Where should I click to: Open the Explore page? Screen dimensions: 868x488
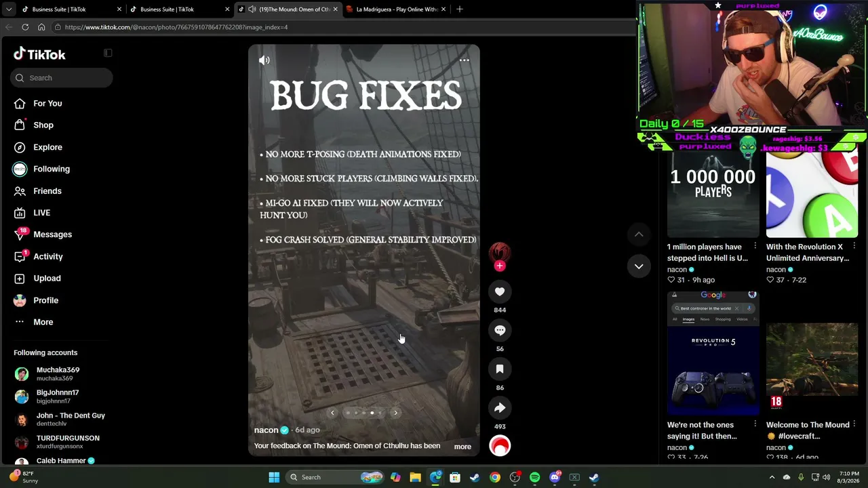tap(47, 147)
